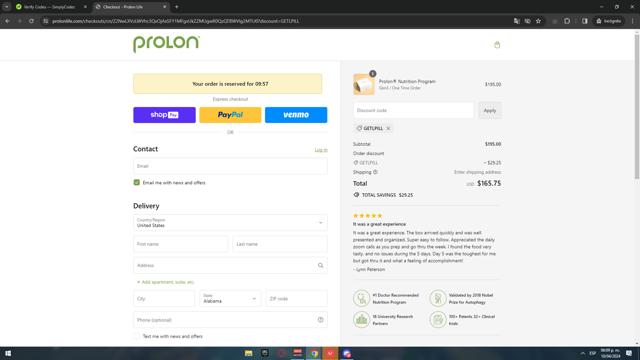640x360 pixels.
Task: Pay with Venmo button
Action: pyautogui.click(x=296, y=115)
